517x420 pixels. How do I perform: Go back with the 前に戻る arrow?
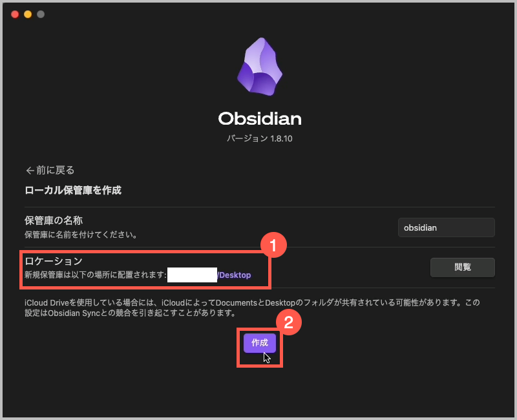point(50,170)
